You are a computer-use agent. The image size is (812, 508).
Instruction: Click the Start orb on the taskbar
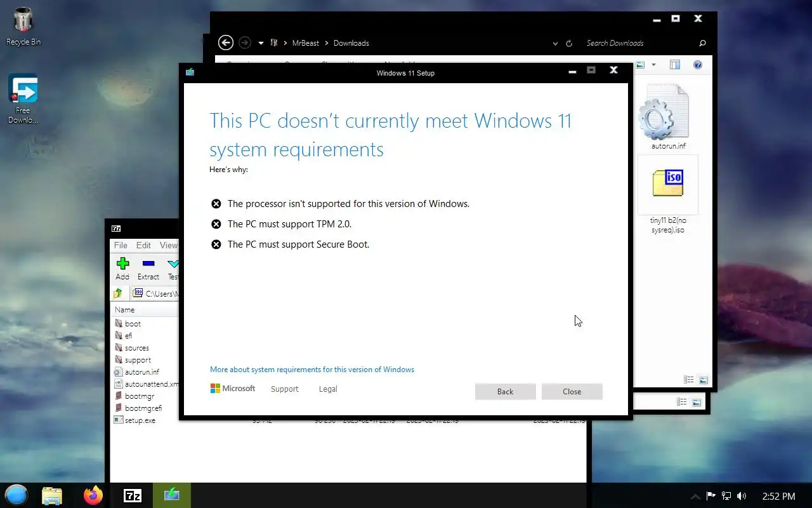pos(16,495)
